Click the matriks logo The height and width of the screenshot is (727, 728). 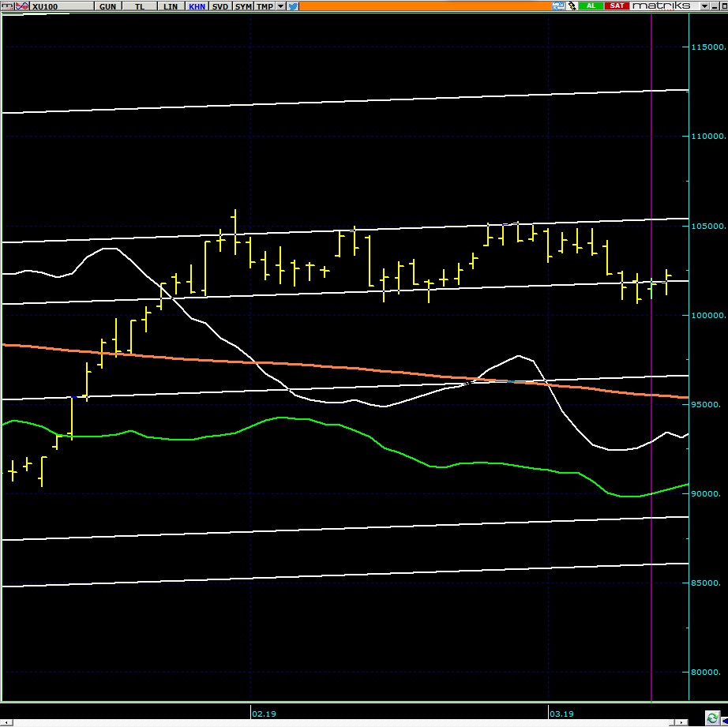click(662, 6)
